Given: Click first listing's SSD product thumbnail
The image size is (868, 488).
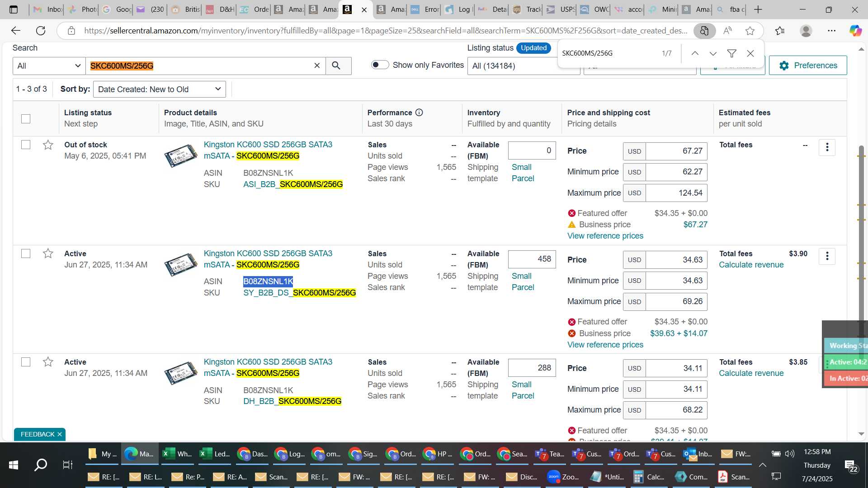Looking at the screenshot, I should (x=180, y=155).
